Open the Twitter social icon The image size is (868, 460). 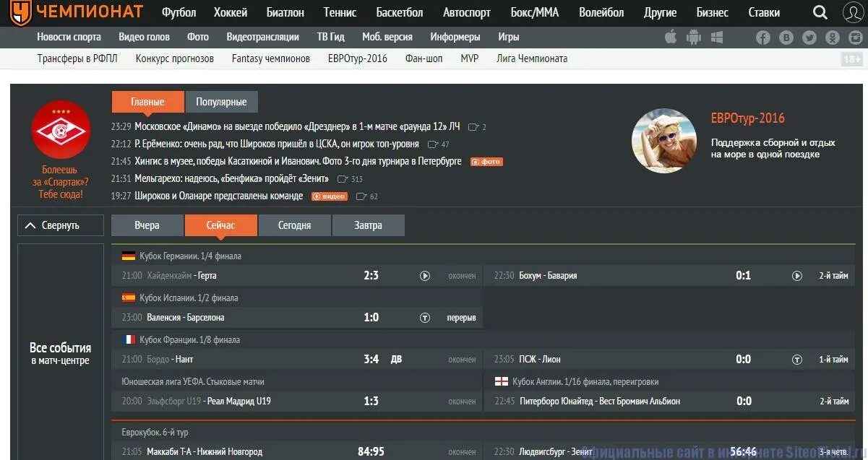809,38
